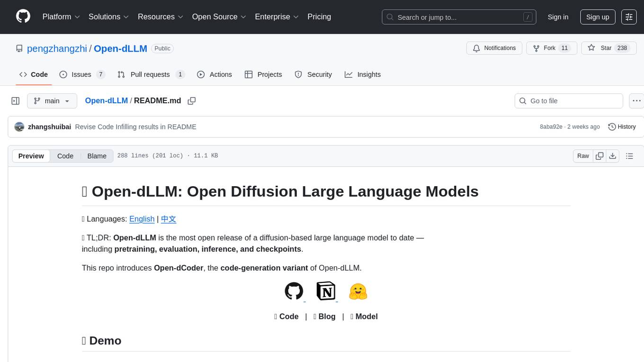
Task: Expand the Solutions menu
Action: 108,17
